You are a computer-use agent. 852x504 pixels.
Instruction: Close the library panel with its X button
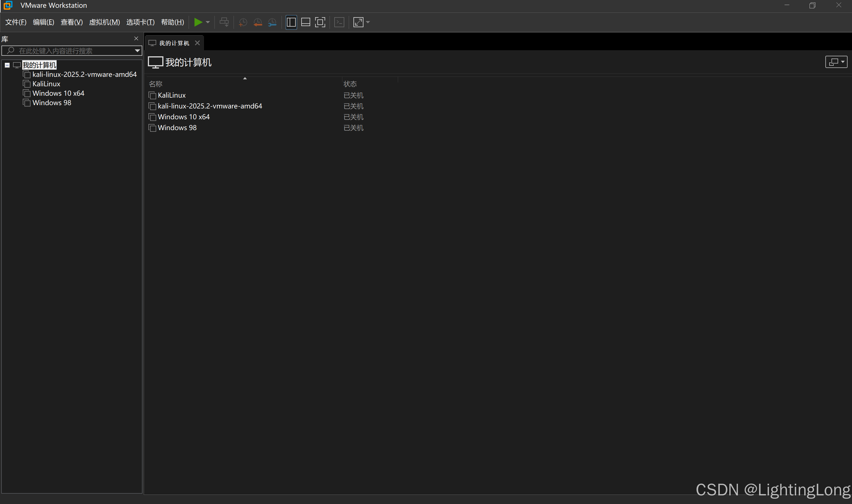pyautogui.click(x=136, y=38)
